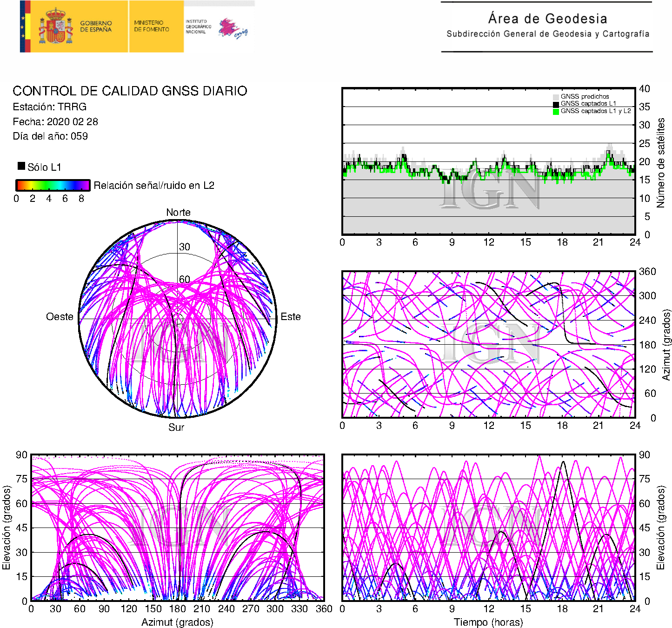This screenshot has height=628, width=672.
Task: Click the Instituto Geográfico Nacional text
Action: 198,27
